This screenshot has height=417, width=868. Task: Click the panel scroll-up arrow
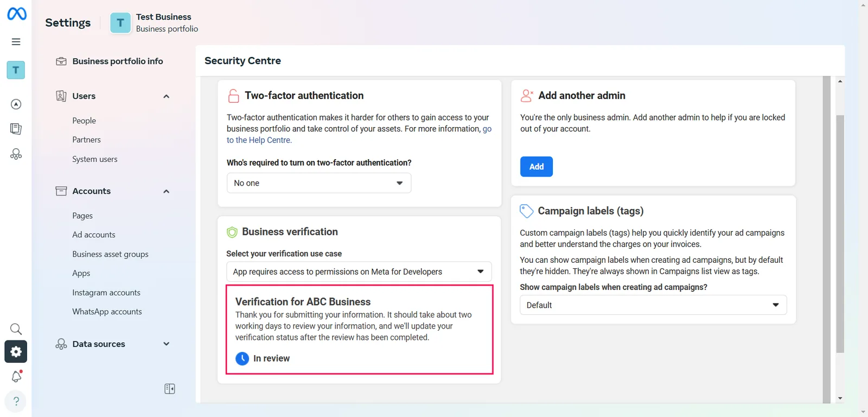(x=840, y=81)
